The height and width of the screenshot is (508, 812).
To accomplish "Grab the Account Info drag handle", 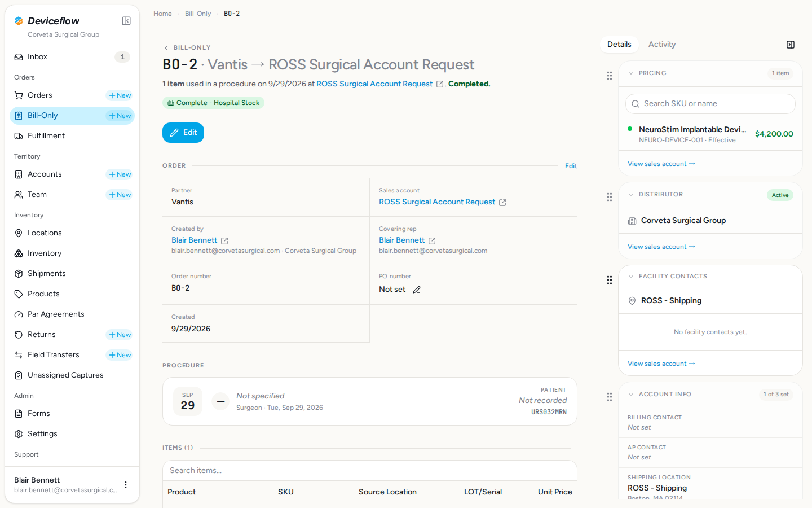I will point(610,397).
